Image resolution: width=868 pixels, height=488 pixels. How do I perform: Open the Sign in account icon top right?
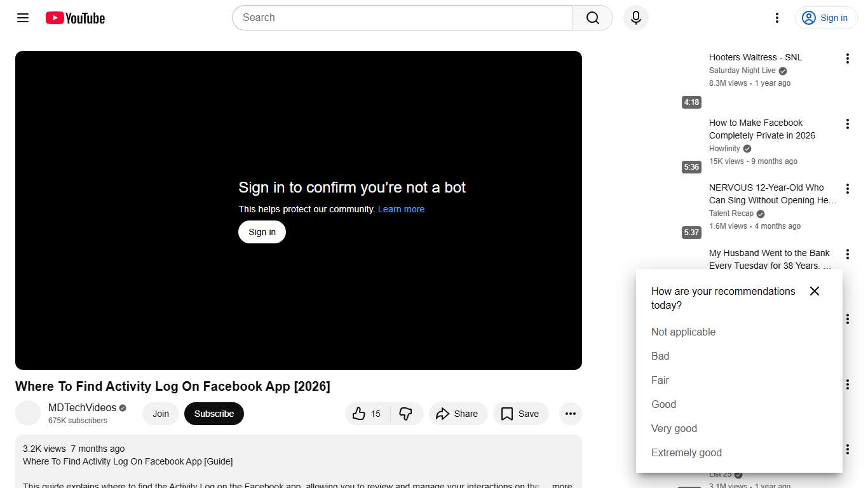point(826,18)
